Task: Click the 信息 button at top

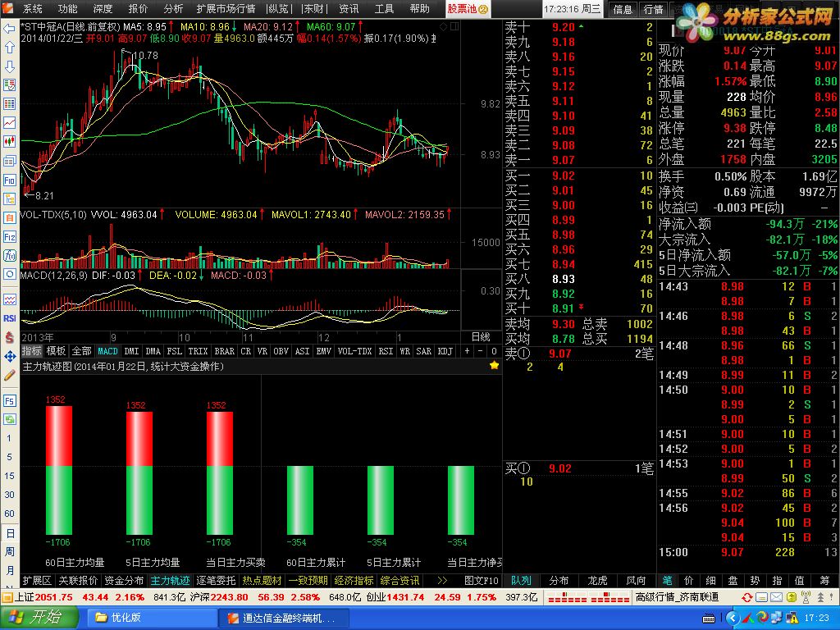Action: click(623, 9)
